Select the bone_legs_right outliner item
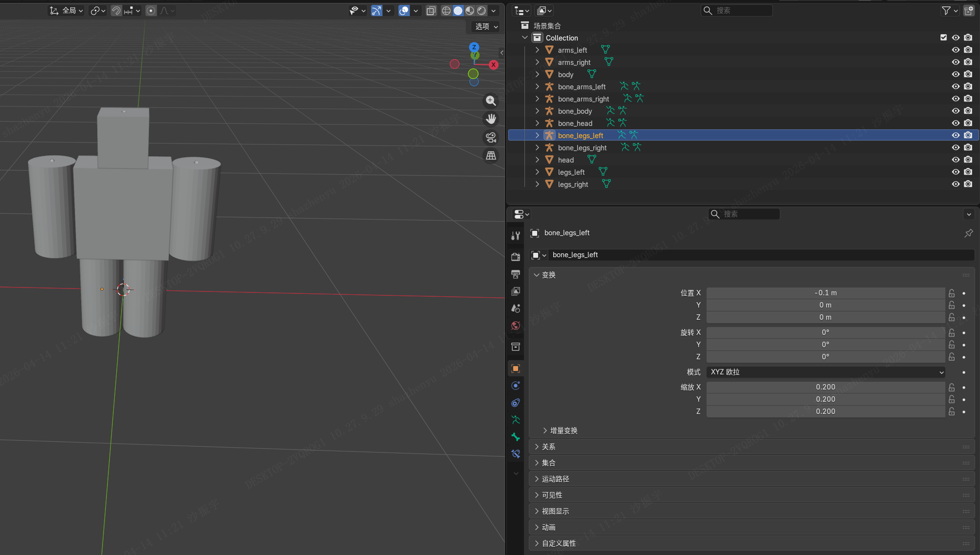The image size is (980, 555). point(582,147)
